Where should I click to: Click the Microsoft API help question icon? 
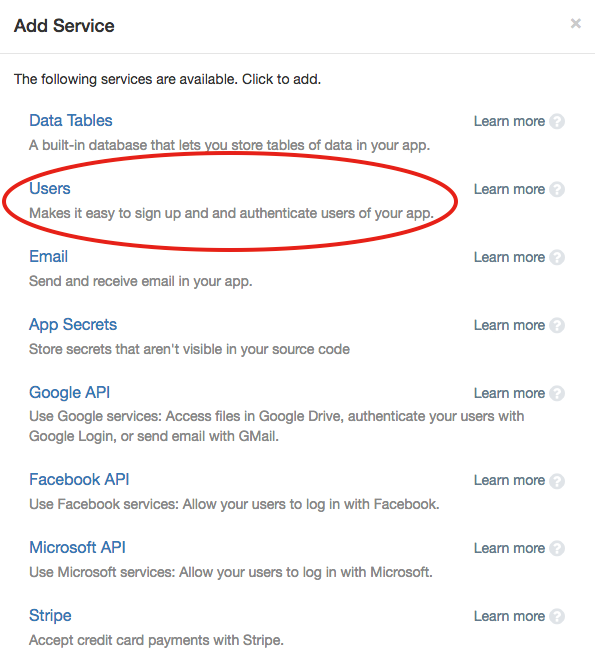pos(557,548)
